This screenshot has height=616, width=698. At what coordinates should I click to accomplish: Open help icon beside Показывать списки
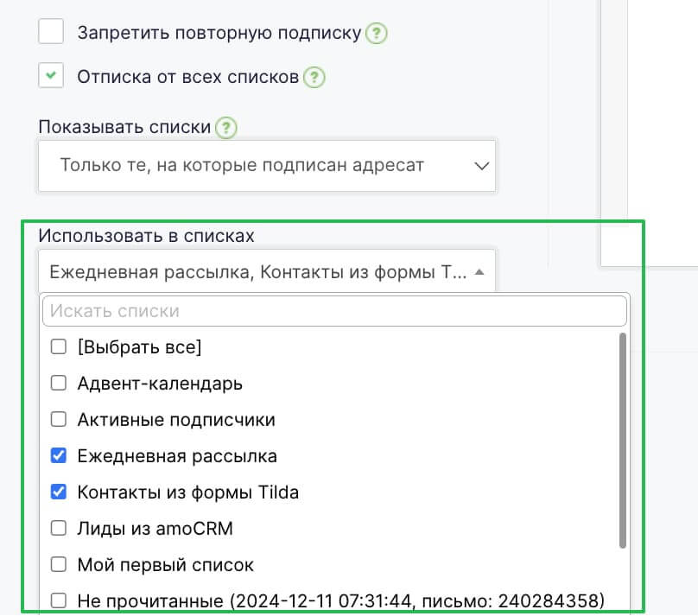225,128
